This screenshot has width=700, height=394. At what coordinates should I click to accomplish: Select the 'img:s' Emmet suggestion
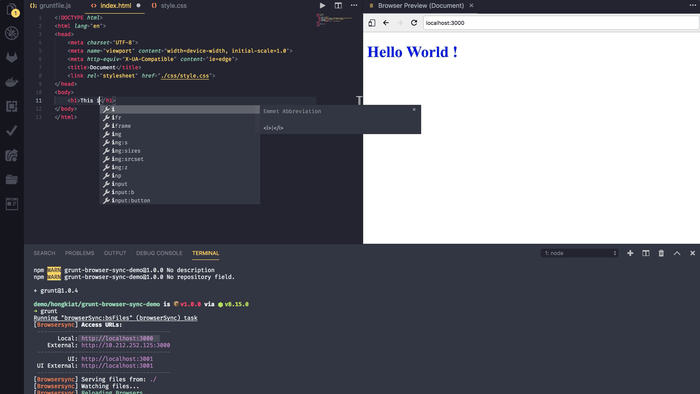click(179, 142)
